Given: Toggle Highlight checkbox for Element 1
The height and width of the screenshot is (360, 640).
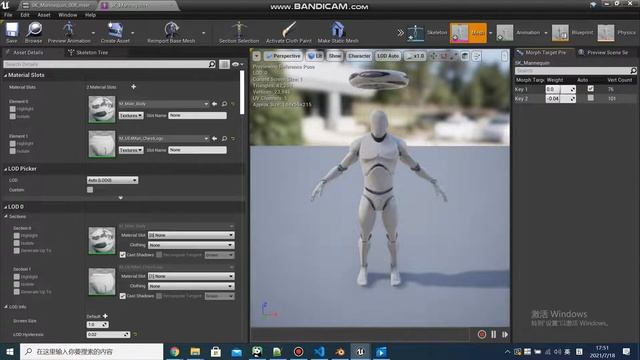Looking at the screenshot, I should [x=13, y=144].
